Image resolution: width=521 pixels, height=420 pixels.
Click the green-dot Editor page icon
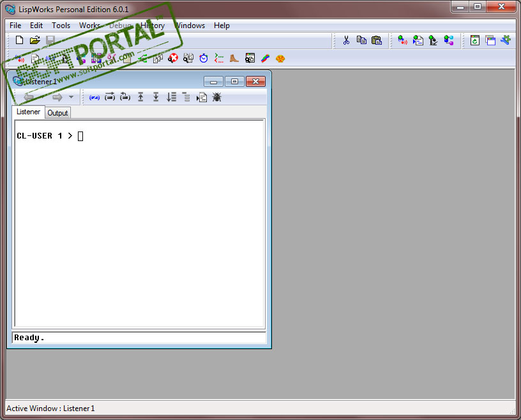[x=418, y=40]
